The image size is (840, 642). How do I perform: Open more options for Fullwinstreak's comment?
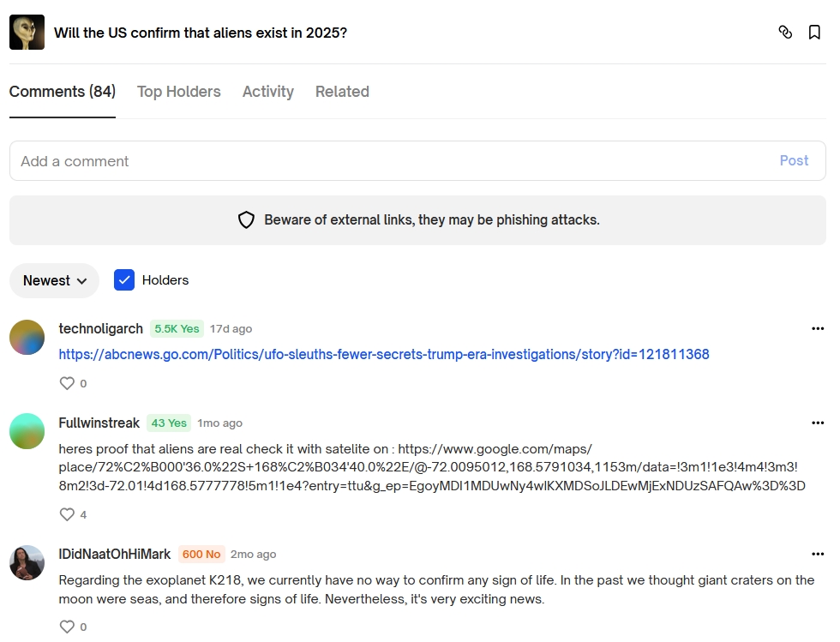[x=818, y=423]
